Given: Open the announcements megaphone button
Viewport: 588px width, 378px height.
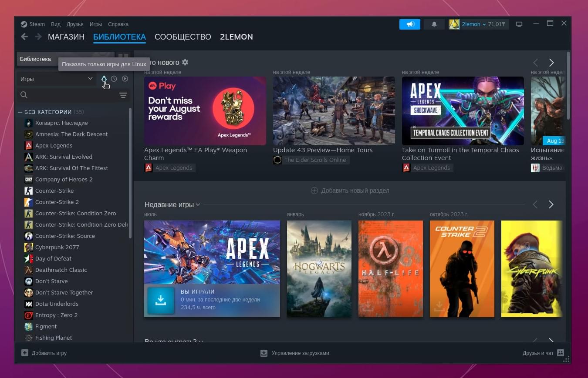Looking at the screenshot, I should click(410, 24).
